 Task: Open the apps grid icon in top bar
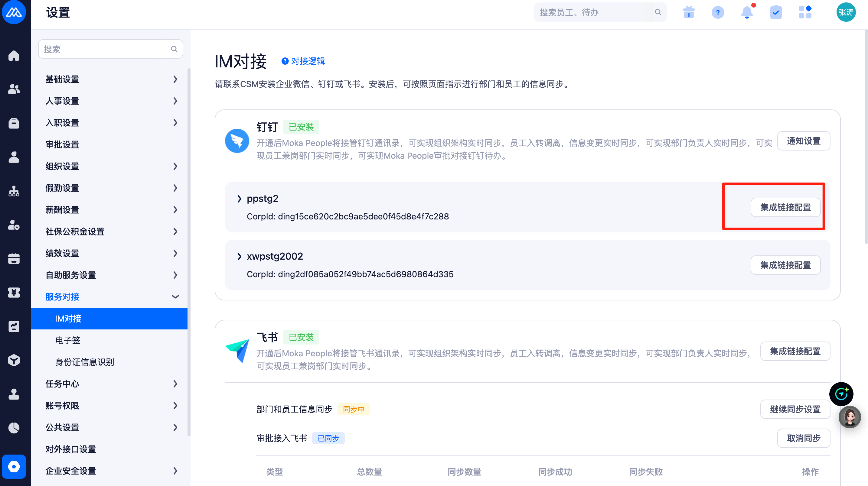(x=805, y=12)
